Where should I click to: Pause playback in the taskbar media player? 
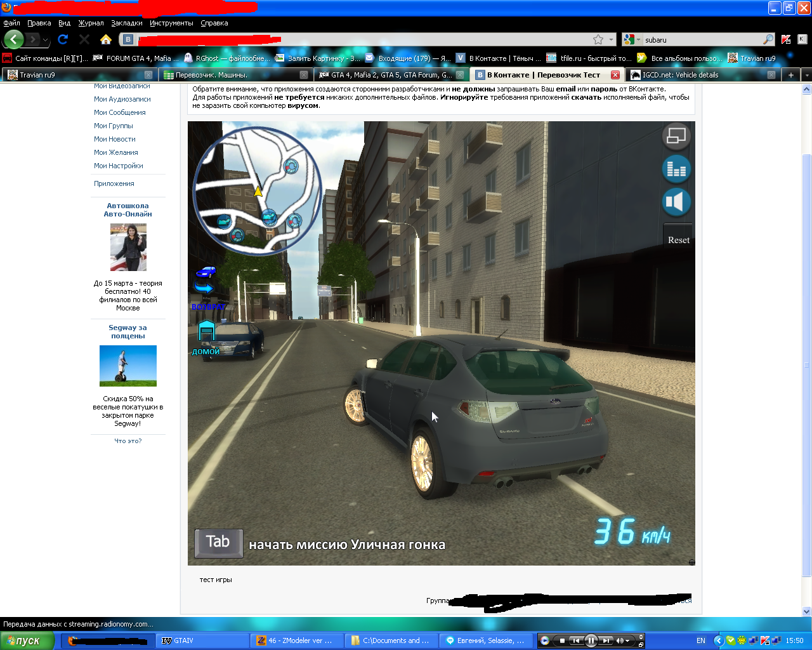(591, 640)
